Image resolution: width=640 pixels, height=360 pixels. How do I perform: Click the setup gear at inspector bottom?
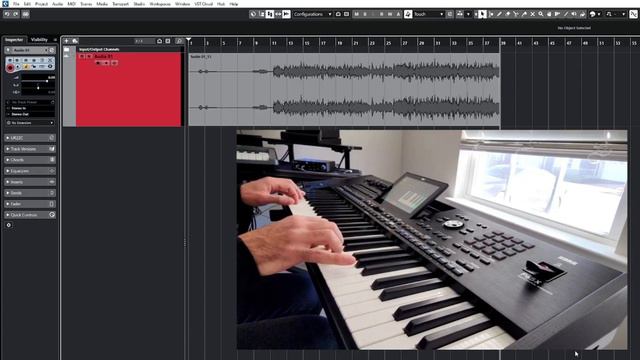(x=9, y=225)
